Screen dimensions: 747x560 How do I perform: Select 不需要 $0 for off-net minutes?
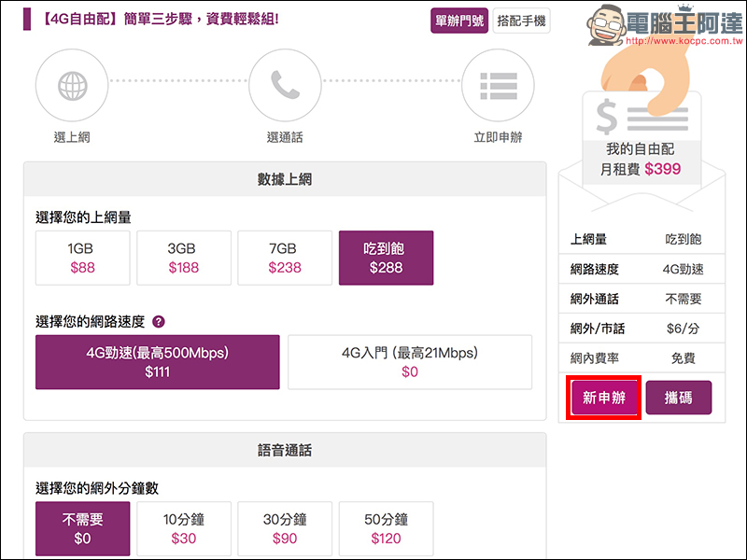(x=82, y=529)
